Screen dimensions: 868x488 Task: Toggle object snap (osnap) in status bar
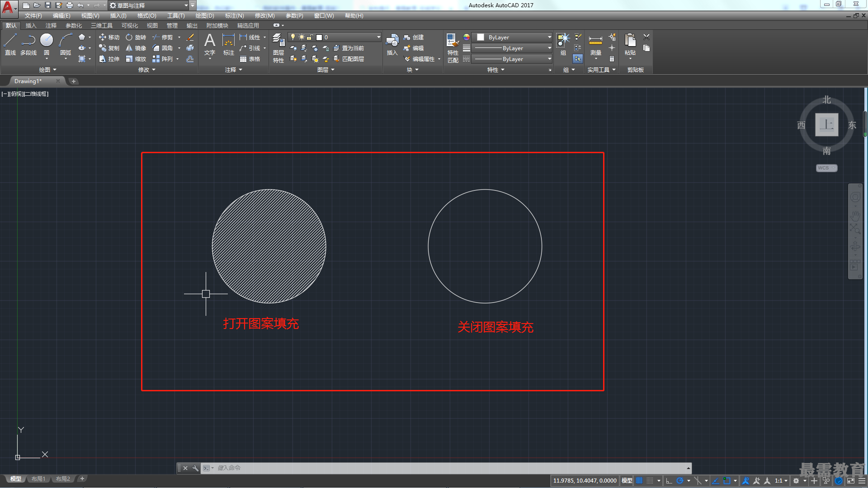(x=727, y=481)
